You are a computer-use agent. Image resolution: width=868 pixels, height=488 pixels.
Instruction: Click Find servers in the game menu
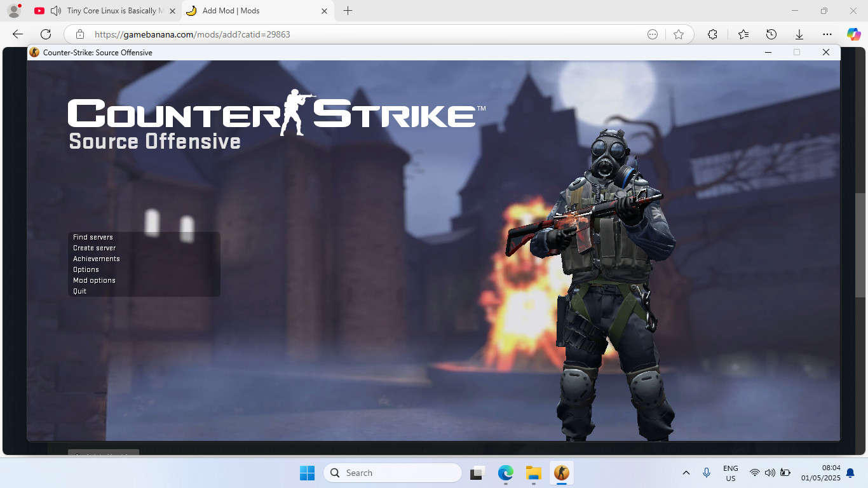point(93,237)
